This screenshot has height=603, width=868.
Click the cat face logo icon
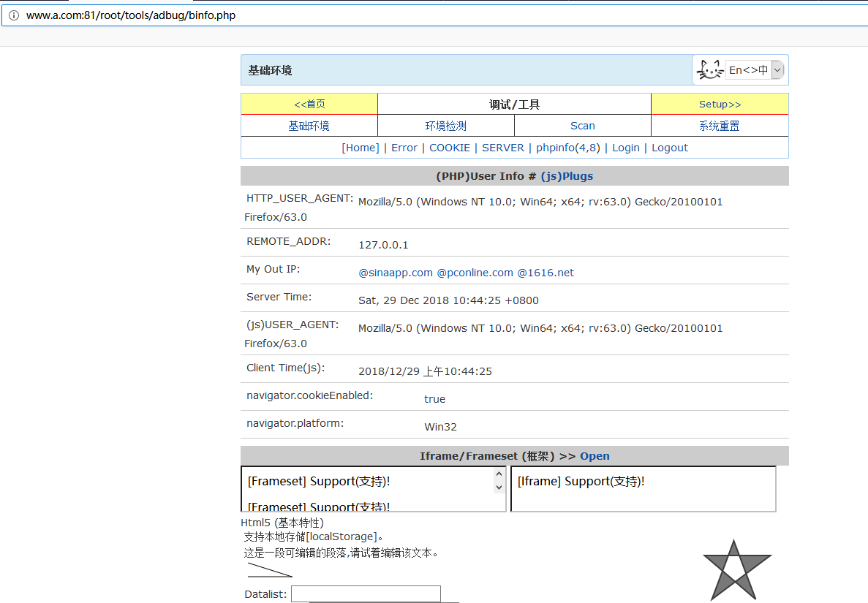tap(709, 70)
